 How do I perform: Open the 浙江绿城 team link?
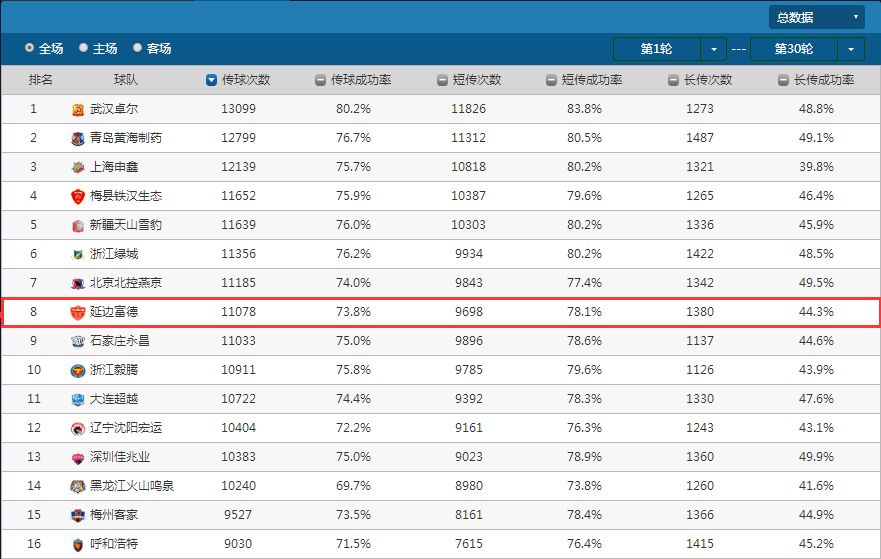pos(114,254)
